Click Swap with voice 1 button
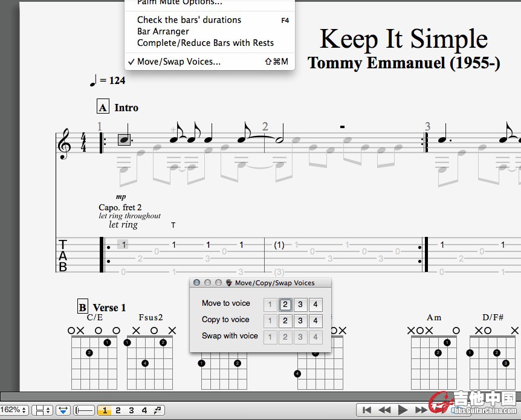521x420 pixels. (270, 337)
